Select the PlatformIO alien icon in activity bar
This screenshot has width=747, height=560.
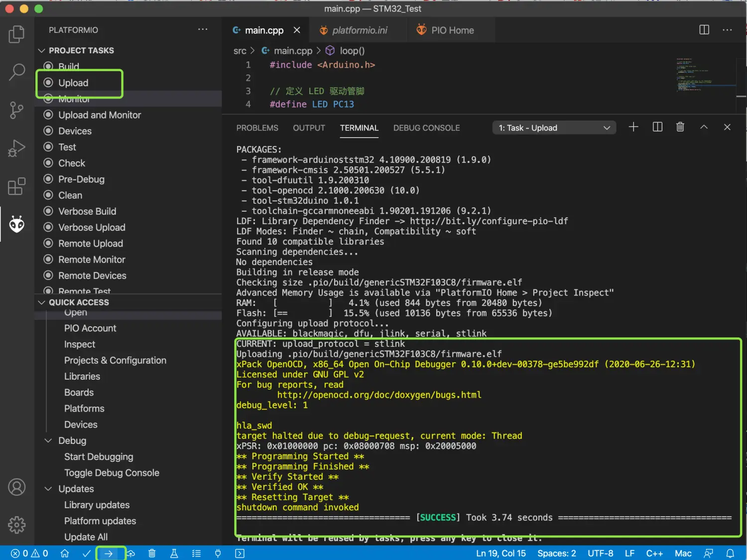point(16,225)
